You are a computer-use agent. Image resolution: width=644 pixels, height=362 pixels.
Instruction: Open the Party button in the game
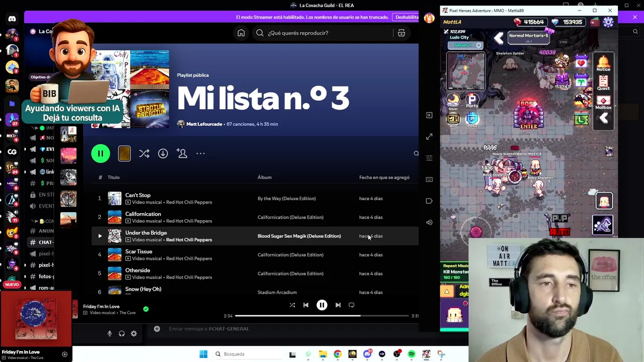coord(472,101)
